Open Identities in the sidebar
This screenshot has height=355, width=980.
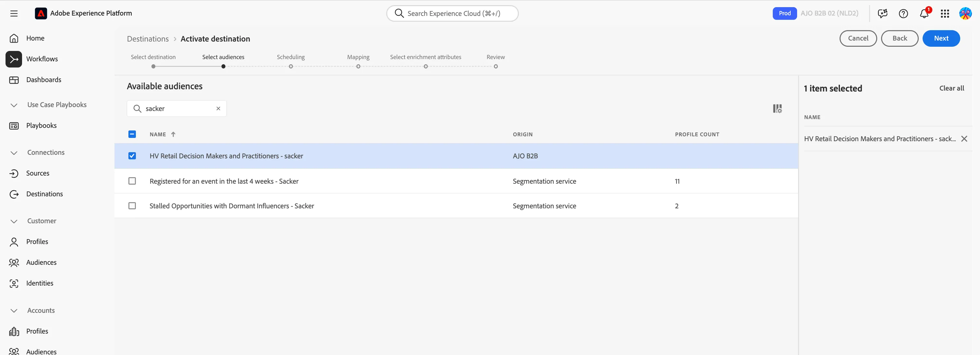pos(40,283)
